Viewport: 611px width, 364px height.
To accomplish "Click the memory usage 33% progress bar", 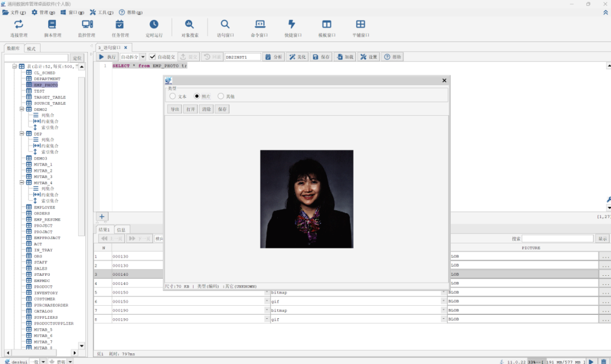I will click(557, 362).
